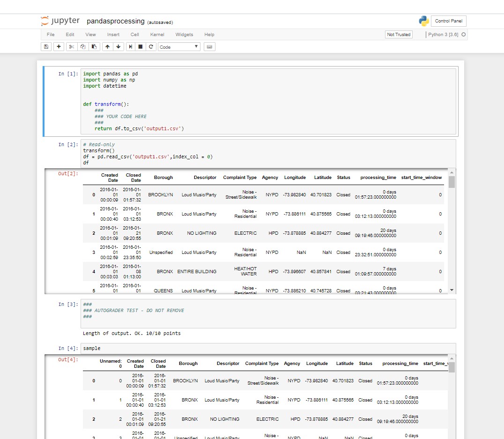Interrupt the kernel with the stop icon
The image size is (504, 439).
coord(141,46)
